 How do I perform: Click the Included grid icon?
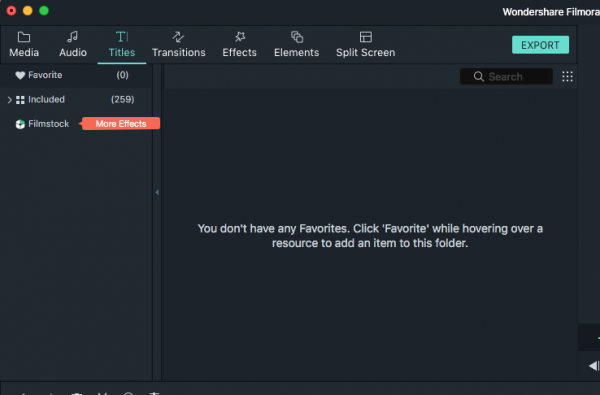click(20, 100)
